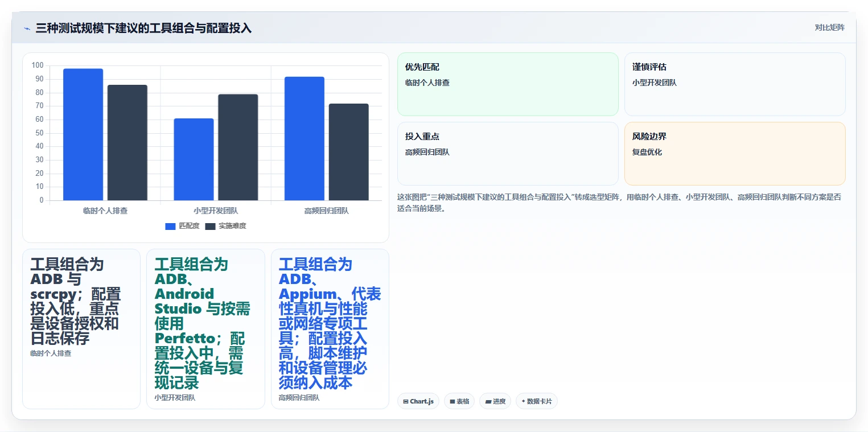Click the 进度 chip

[495, 401]
